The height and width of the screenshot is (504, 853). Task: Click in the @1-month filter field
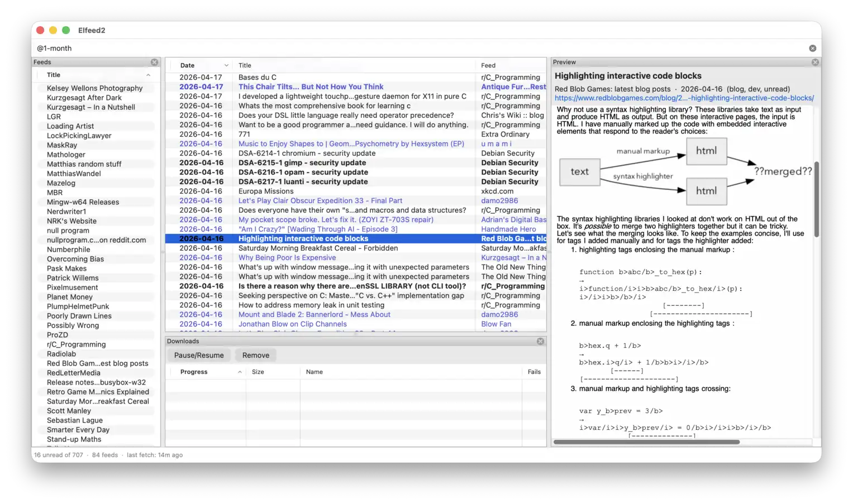[391, 49]
